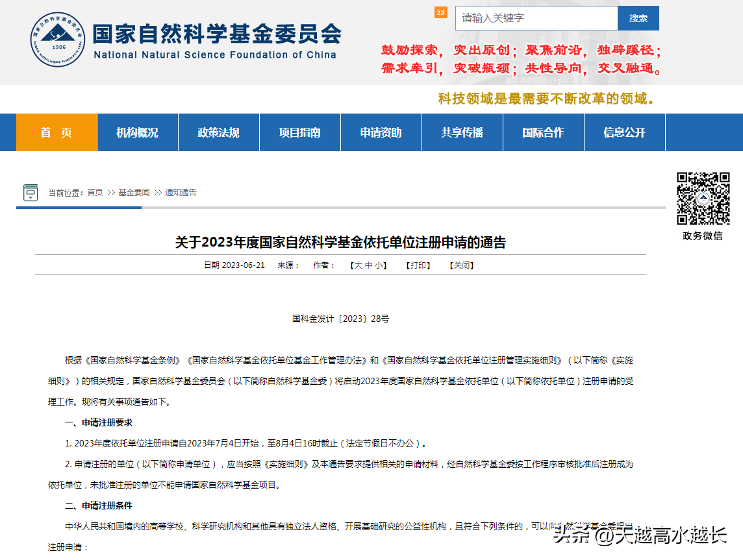The image size is (743, 560).
Task: Click the article title about 2023年度 registration
Action: [341, 242]
